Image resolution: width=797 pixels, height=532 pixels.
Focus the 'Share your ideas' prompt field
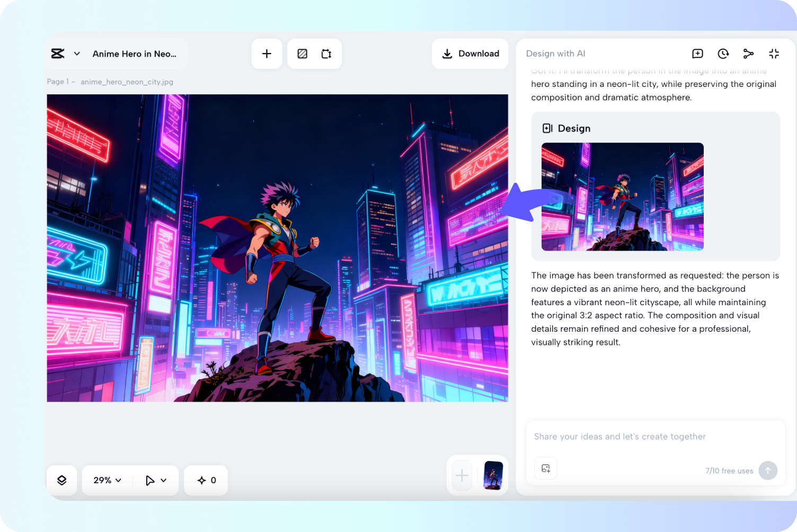[620, 437]
